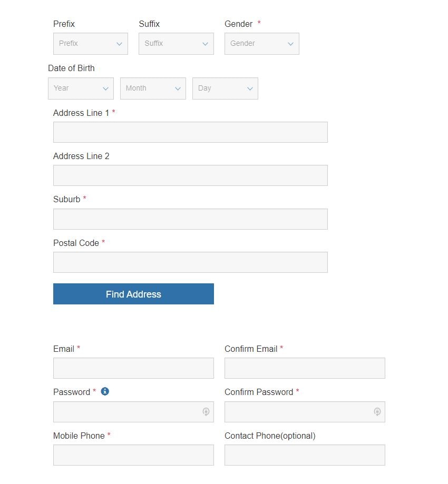Focus the Email input field
Screen dimensions: 448x484
[133, 368]
